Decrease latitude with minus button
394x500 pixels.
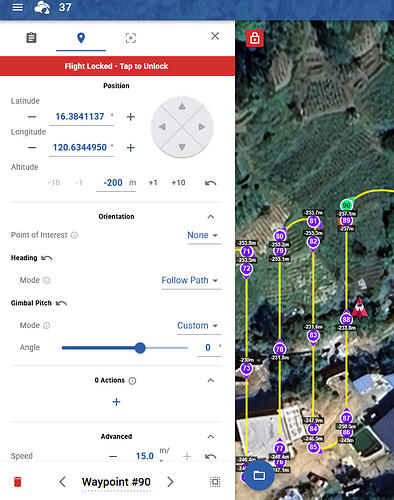click(x=32, y=117)
